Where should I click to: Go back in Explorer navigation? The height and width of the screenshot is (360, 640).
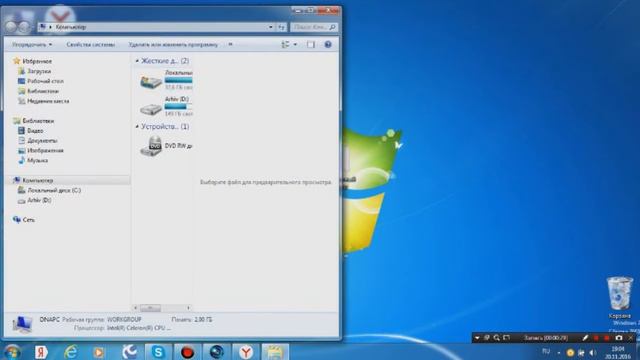[11, 27]
